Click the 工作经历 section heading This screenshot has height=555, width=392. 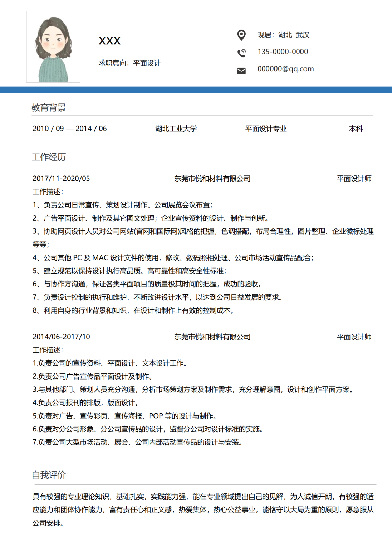49,157
